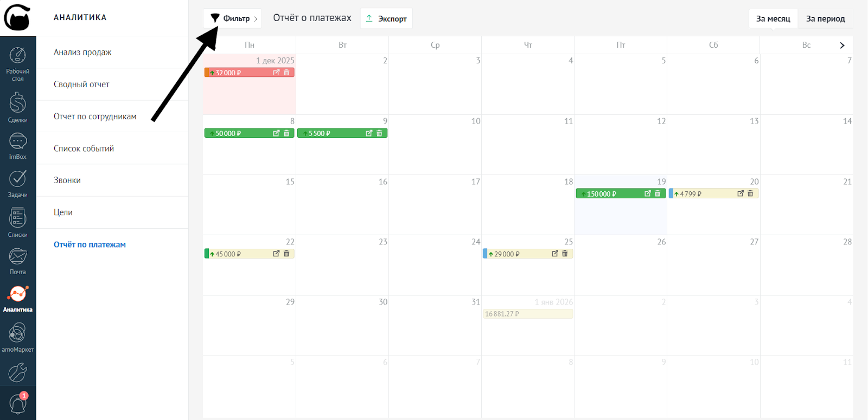
Task: Click the notifications bell icon
Action: pos(18,404)
